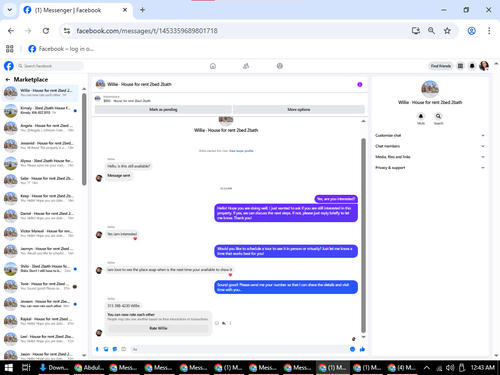Bookmark this page with the star

pos(447,31)
